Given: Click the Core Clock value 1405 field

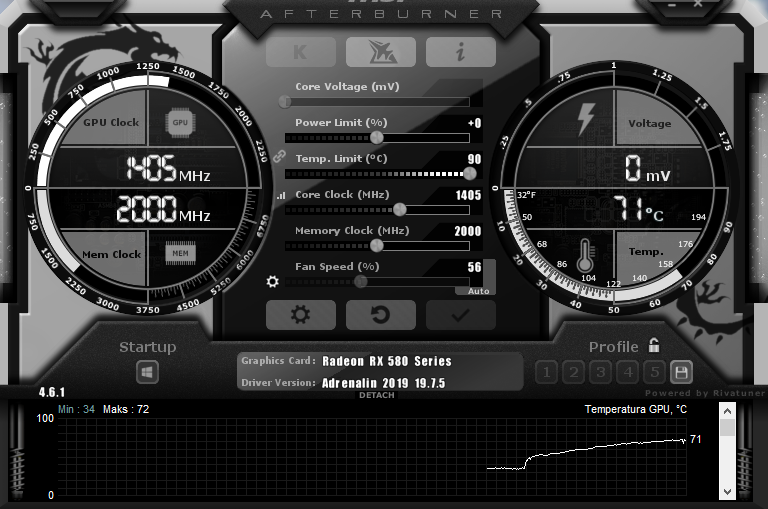Looking at the screenshot, I should 468,195.
